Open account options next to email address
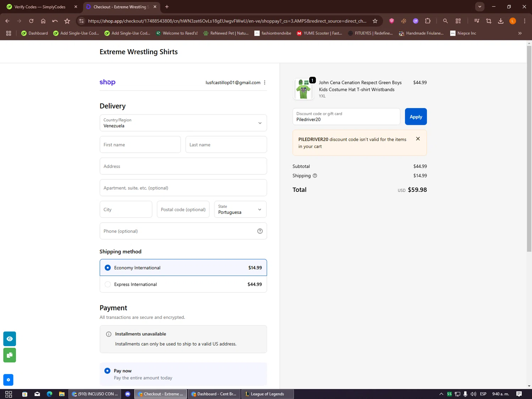 pos(265,83)
